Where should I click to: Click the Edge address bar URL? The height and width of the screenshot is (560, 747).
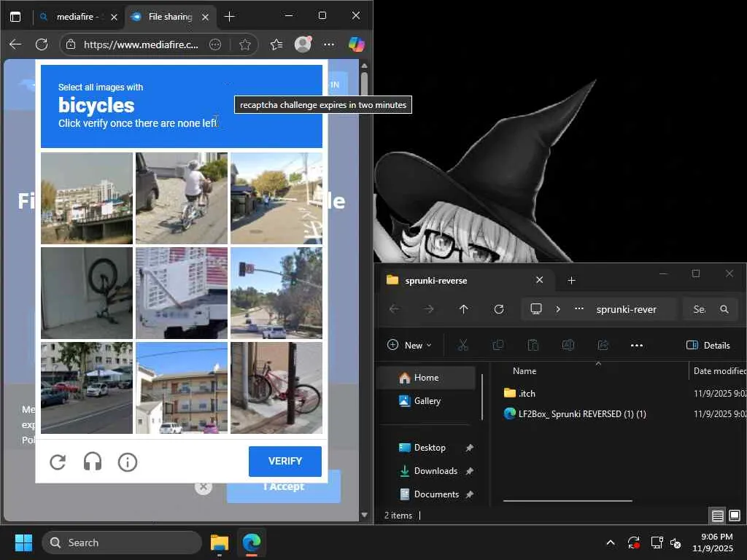pyautogui.click(x=141, y=44)
